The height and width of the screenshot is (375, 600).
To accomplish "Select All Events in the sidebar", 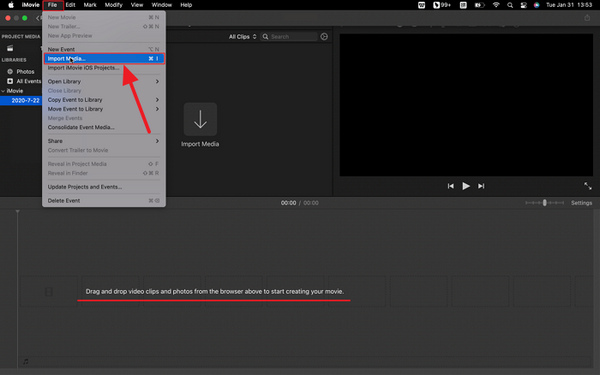I will tap(24, 81).
